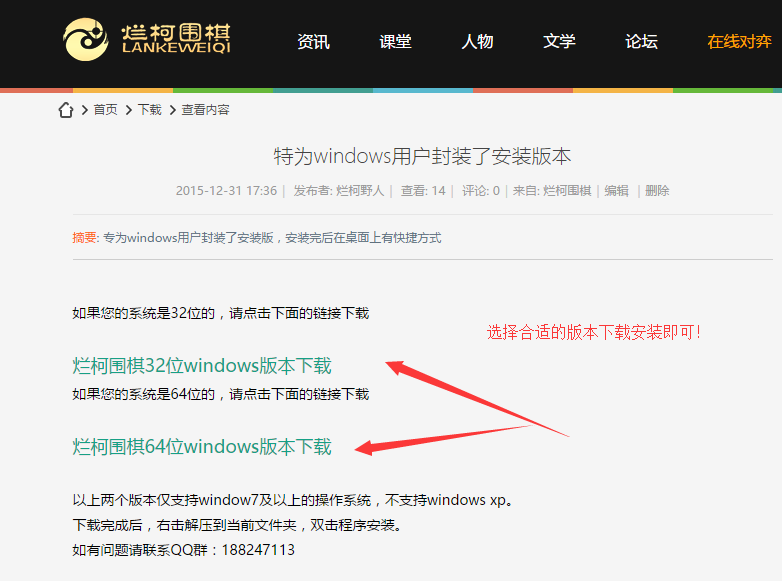Click the line 下载完成后，右击解压到当前文件夹
782x581 pixels.
[x=237, y=525]
